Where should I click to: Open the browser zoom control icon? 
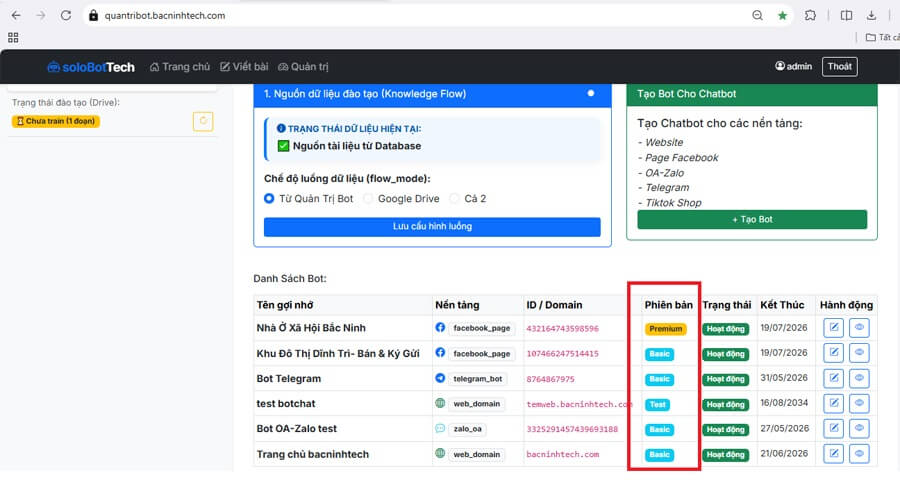(758, 16)
